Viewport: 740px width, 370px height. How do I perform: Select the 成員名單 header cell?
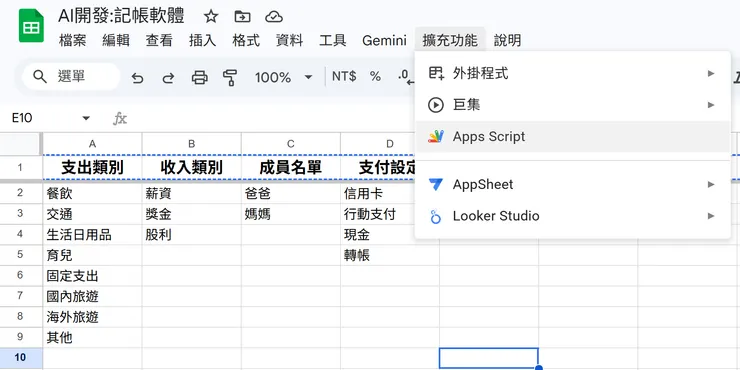point(291,167)
